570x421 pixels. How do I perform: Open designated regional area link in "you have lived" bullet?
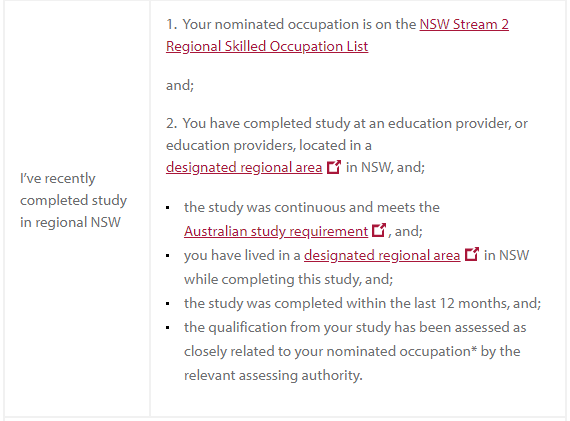tap(382, 255)
